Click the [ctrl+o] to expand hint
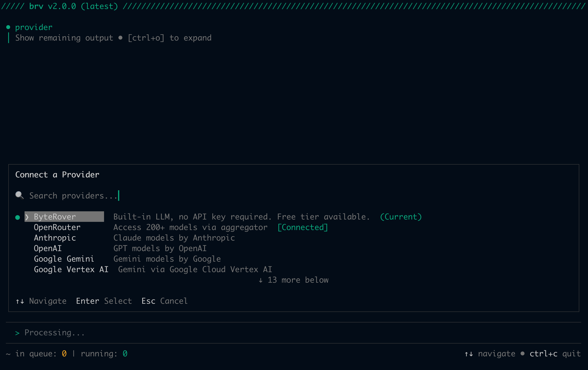The height and width of the screenshot is (370, 588). pos(170,38)
